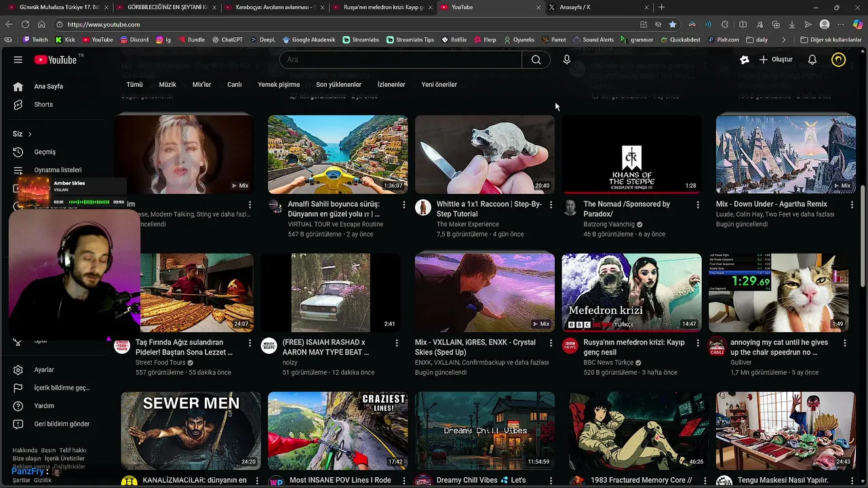Open the Mefedron krizi video thumbnail
Image resolution: width=868 pixels, height=488 pixels.
[631, 293]
